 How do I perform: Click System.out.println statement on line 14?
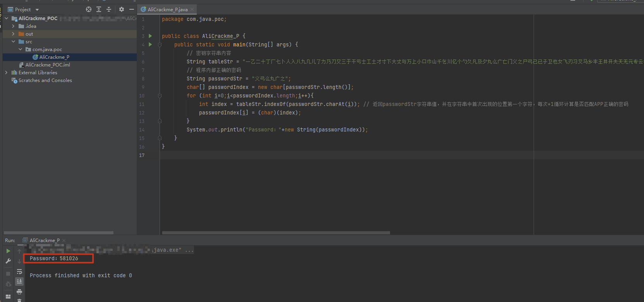[277, 130]
